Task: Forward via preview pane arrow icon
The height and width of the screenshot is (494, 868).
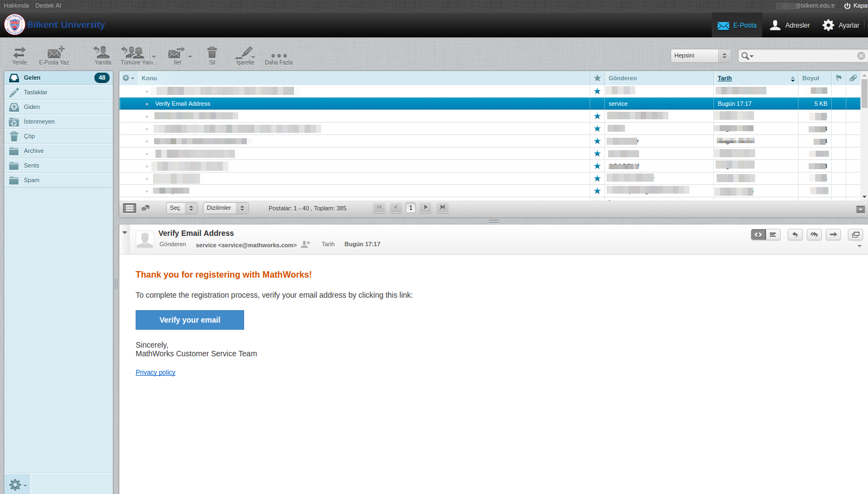Action: point(834,235)
